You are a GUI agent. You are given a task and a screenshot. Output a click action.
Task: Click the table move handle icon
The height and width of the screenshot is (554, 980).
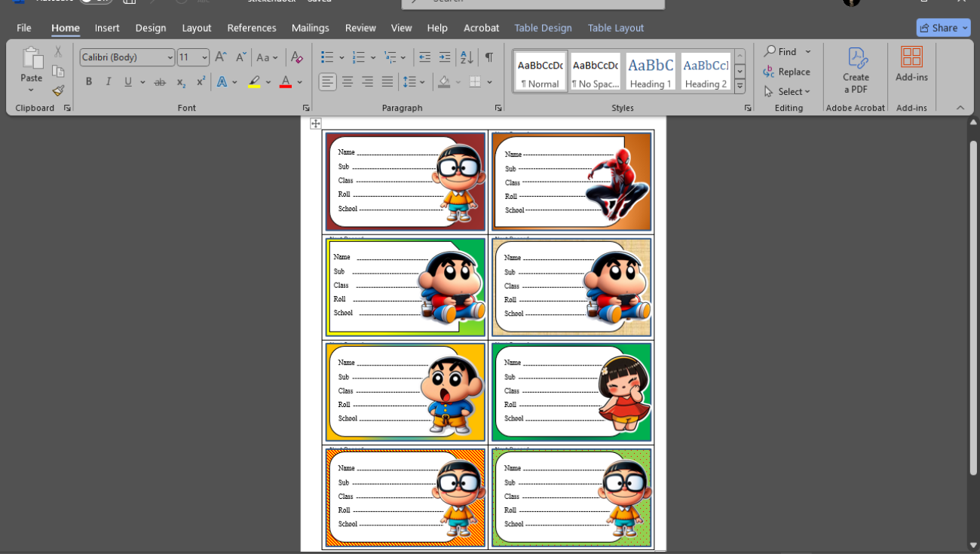tap(315, 124)
